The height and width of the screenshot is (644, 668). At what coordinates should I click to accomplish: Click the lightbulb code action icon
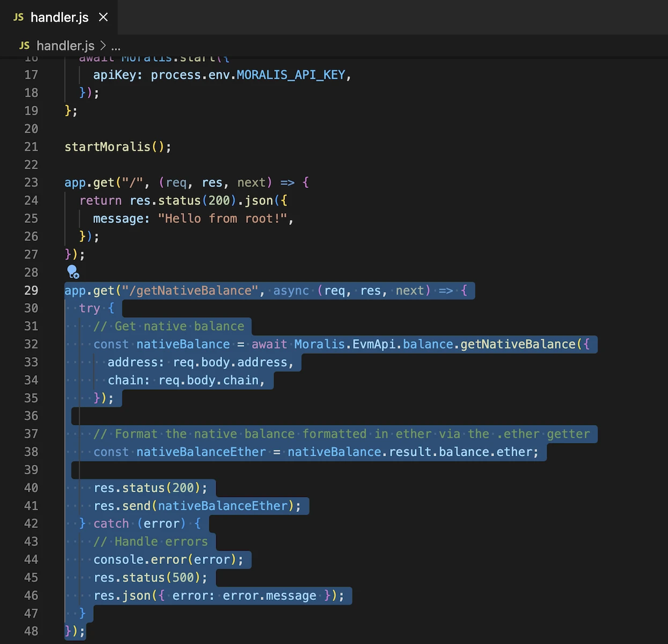click(73, 272)
